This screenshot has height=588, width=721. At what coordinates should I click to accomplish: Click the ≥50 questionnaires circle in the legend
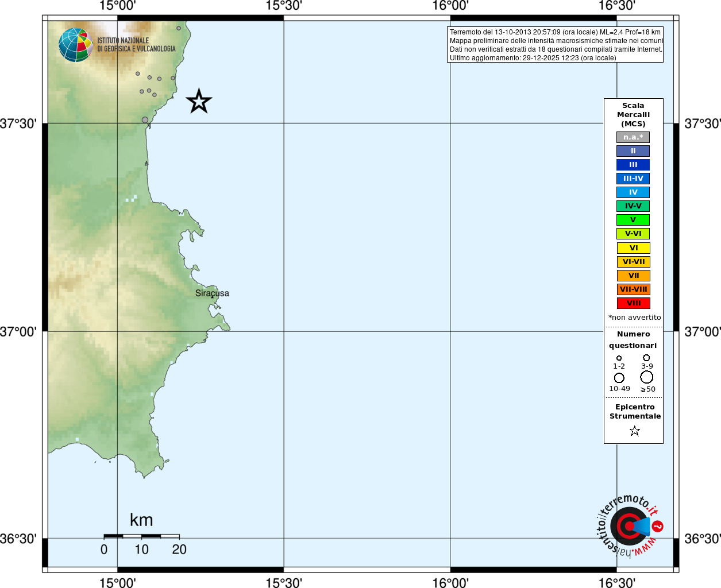647,377
